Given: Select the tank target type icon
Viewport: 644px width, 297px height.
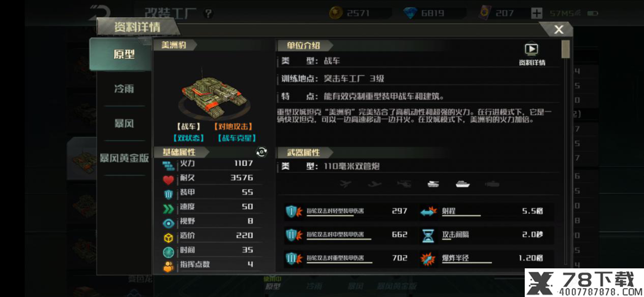Looking at the screenshot, I should point(434,184).
